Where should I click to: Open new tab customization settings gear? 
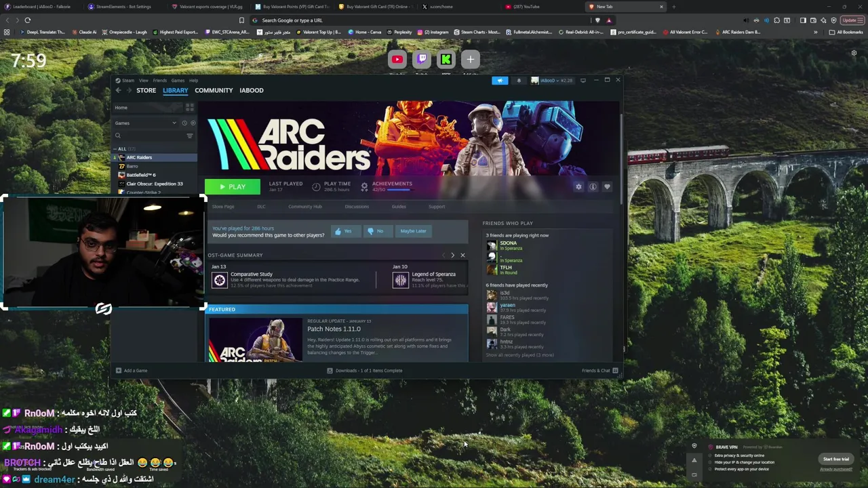point(854,53)
